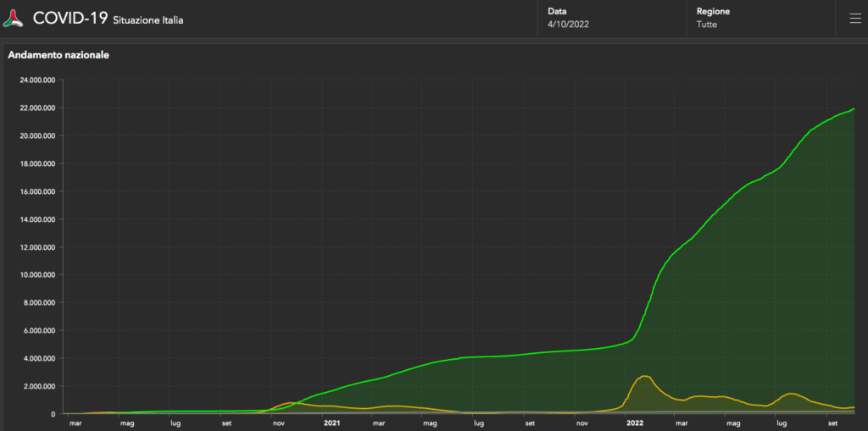Viewport: 868px width, 431px height.
Task: Click the Andamento nazionale panel heading
Action: pos(58,55)
